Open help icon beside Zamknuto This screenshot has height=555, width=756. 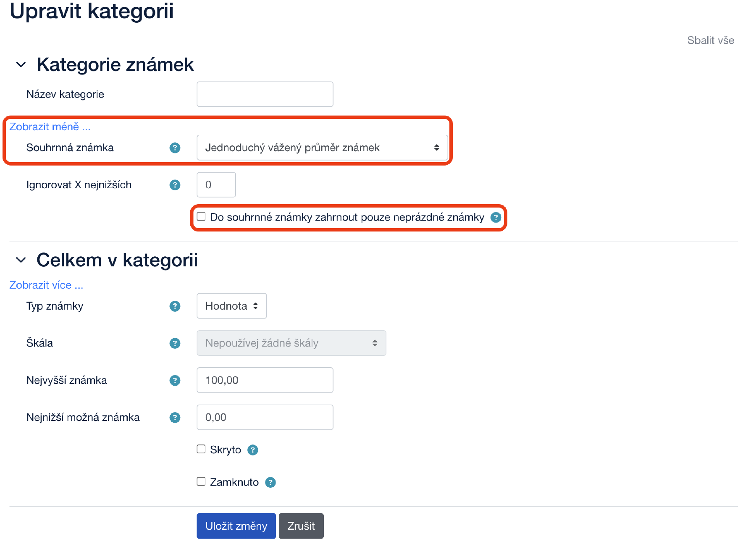point(270,482)
